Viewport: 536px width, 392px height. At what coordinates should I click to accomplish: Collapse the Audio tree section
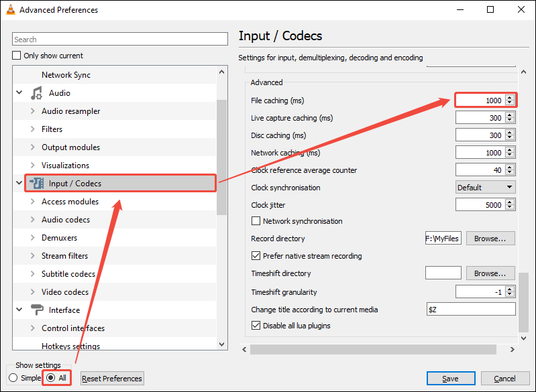pyautogui.click(x=19, y=92)
